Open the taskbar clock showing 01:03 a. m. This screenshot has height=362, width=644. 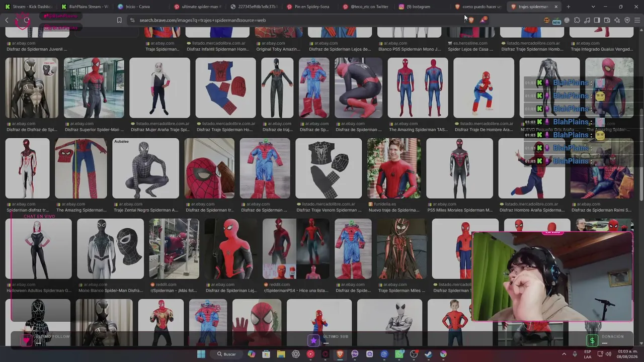[x=627, y=354]
